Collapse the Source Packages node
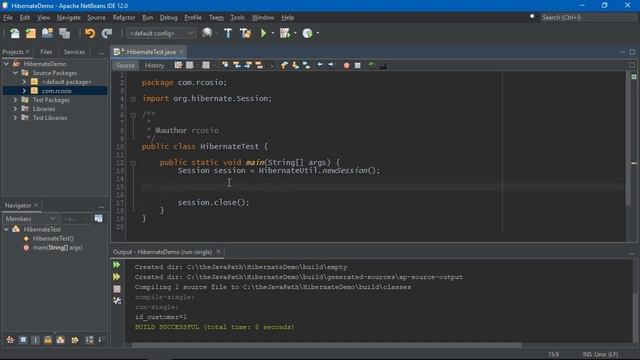 tap(15, 73)
